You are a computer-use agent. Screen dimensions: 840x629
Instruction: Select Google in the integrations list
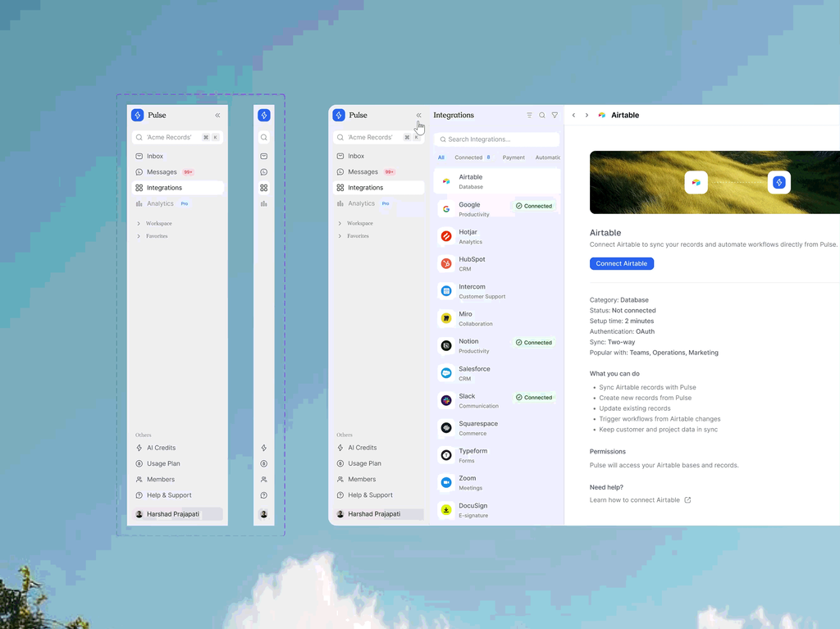tap(496, 209)
